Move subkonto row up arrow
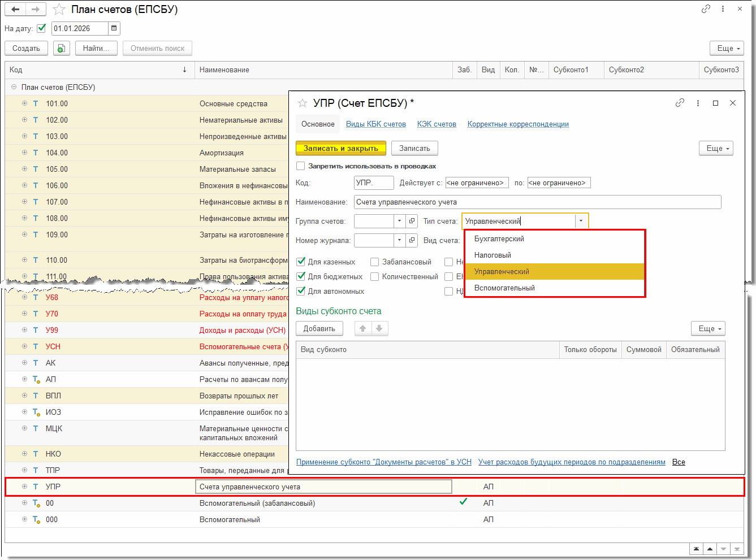 pos(363,328)
